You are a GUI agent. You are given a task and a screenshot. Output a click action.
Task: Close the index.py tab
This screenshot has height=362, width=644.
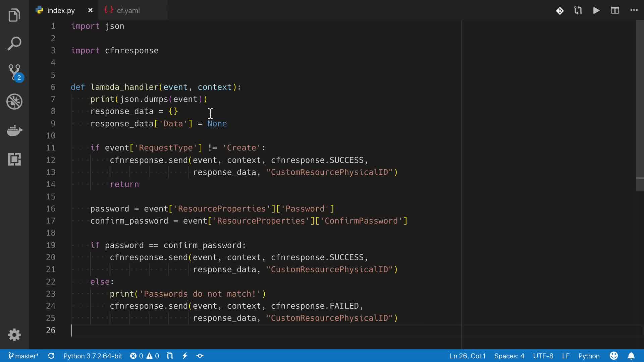click(x=90, y=10)
